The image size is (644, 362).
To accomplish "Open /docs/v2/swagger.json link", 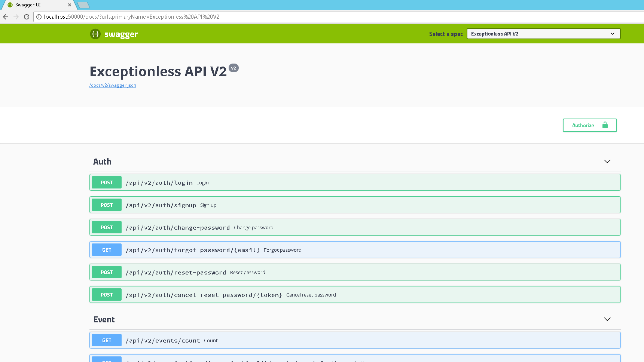I will coord(113,85).
